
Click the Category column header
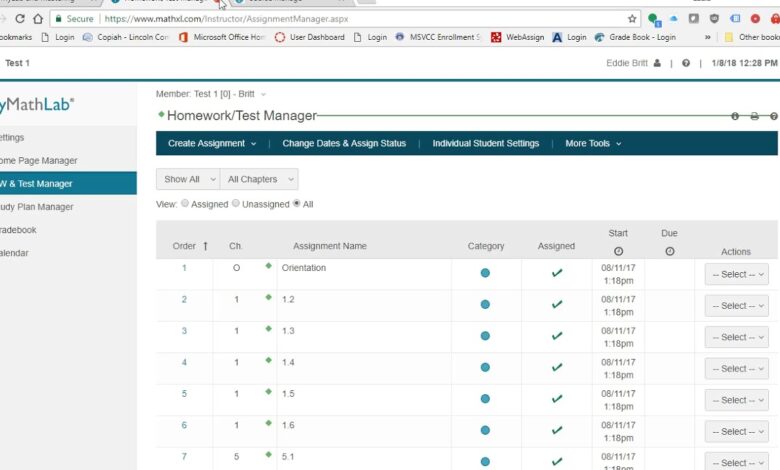click(486, 246)
